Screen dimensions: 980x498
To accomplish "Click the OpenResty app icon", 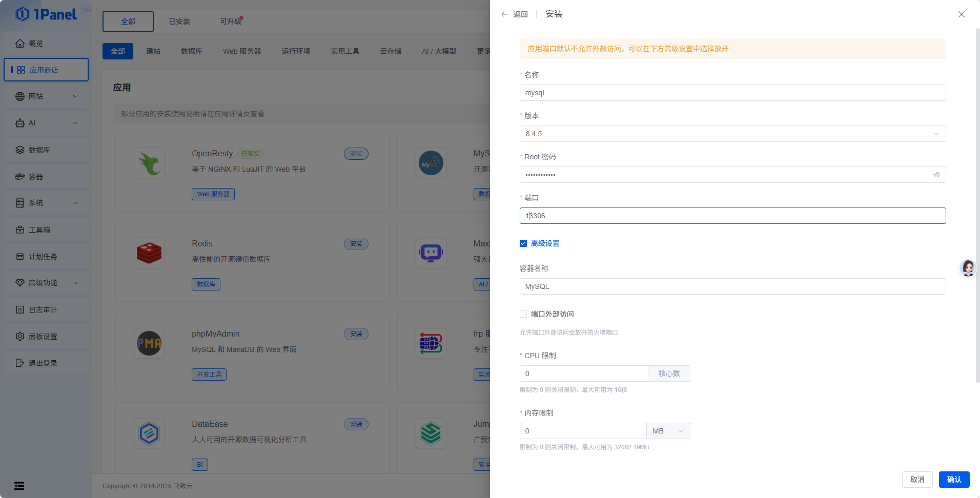I will (149, 163).
